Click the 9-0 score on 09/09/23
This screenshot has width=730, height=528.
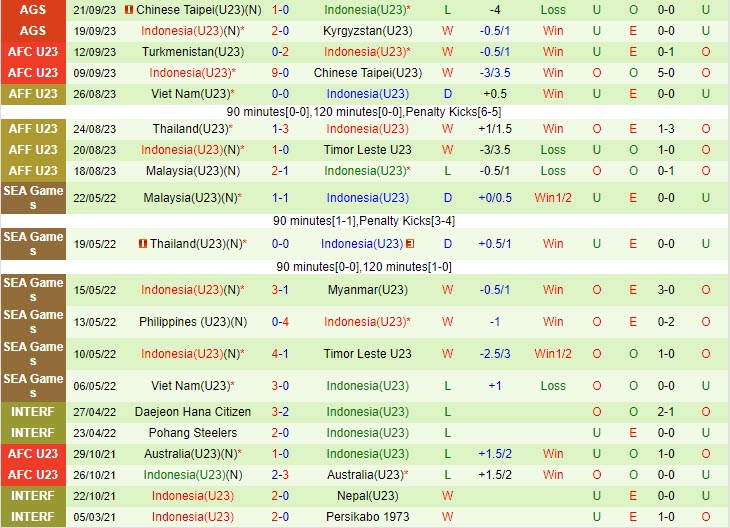point(280,73)
